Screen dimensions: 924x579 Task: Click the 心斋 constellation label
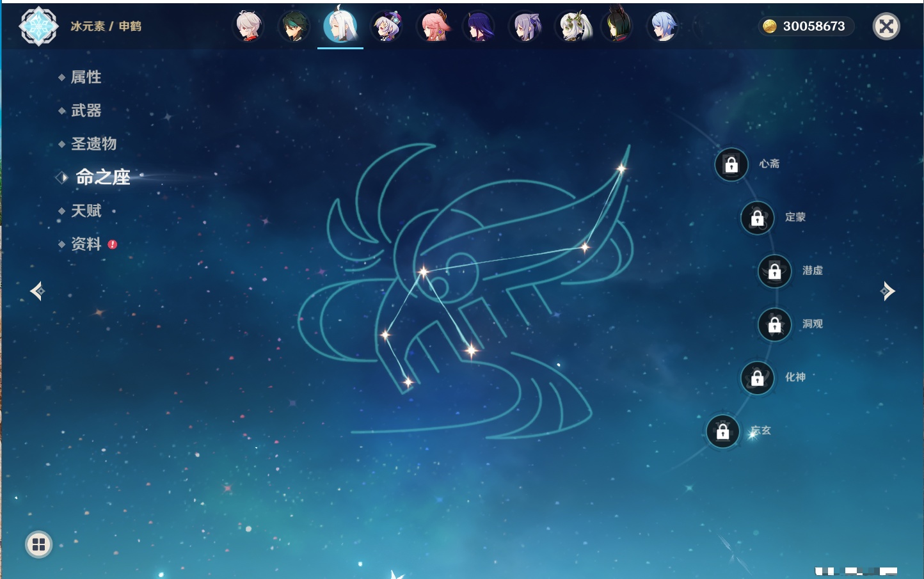[769, 164]
